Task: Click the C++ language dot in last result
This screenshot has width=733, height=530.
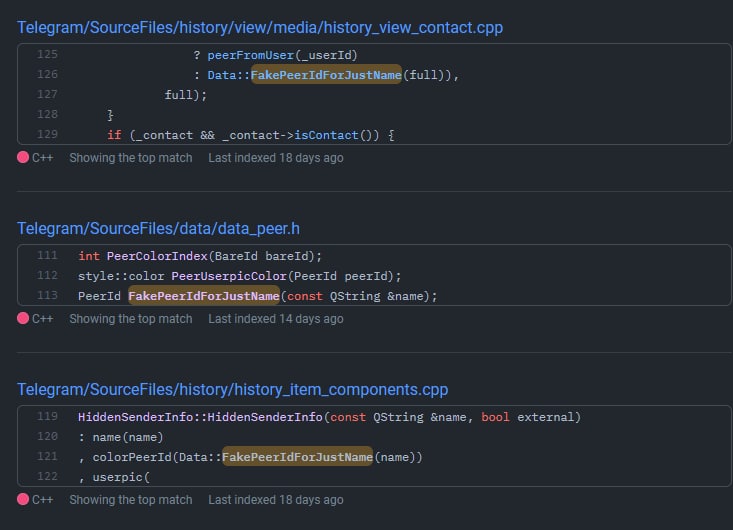Action: coord(23,499)
